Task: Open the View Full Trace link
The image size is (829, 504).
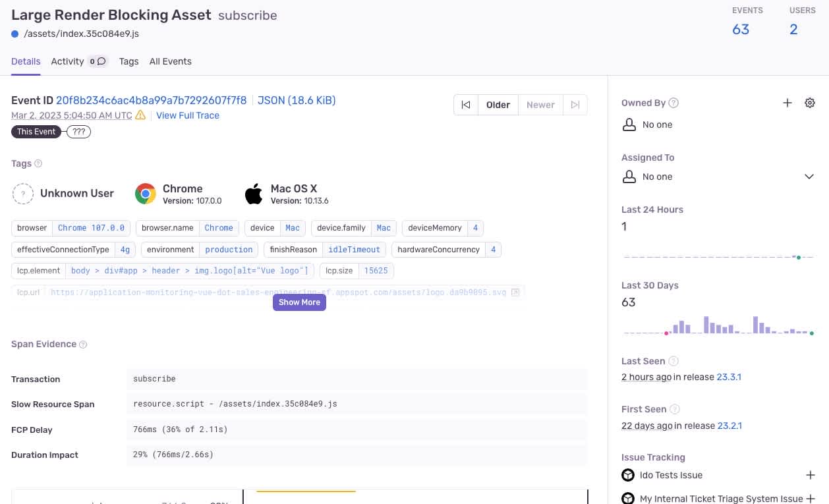Action: [x=188, y=115]
